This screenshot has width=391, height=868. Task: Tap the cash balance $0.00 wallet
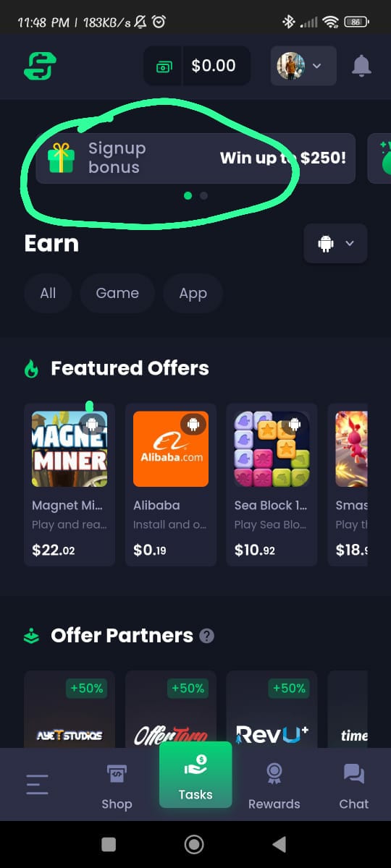(197, 66)
